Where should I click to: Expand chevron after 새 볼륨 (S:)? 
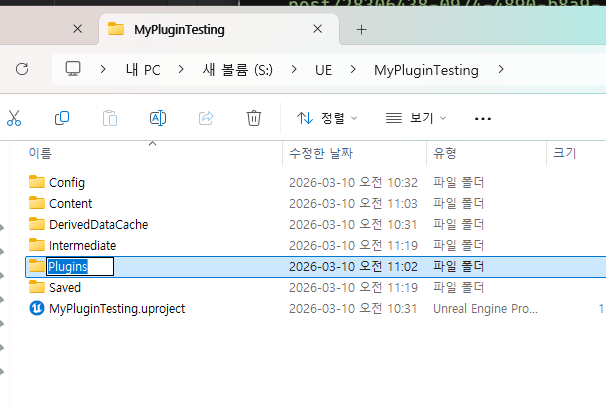point(294,70)
